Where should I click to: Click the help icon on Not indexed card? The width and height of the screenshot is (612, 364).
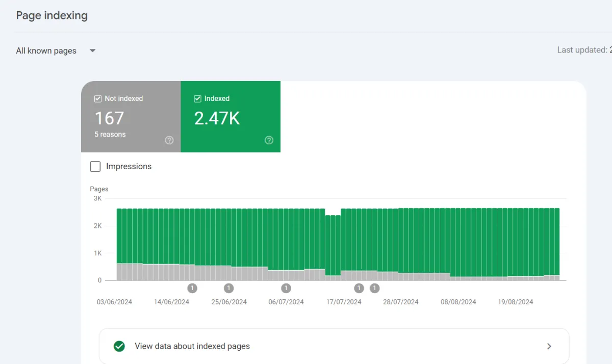point(169,140)
